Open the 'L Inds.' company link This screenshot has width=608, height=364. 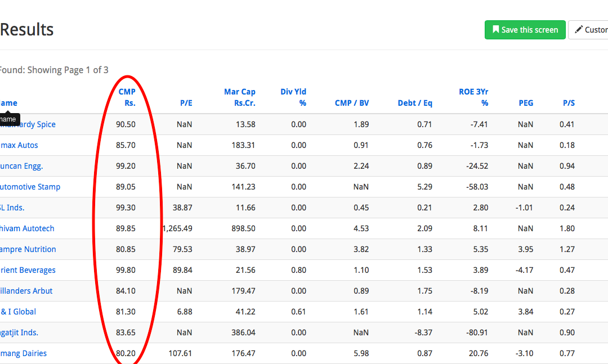pos(12,208)
